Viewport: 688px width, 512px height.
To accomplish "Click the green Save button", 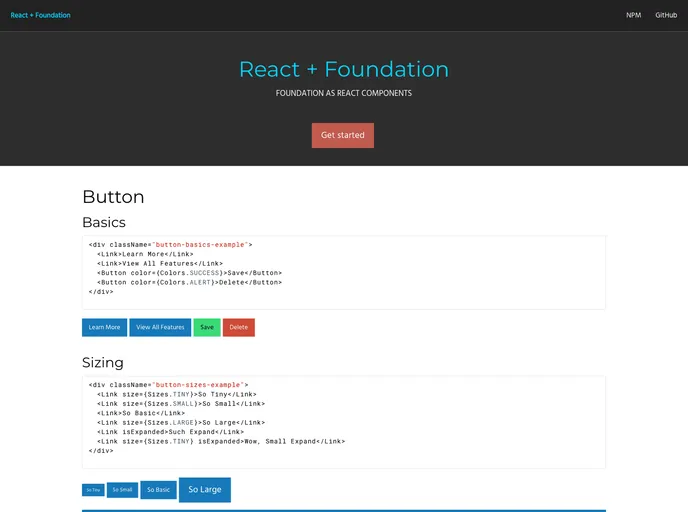I will point(207,327).
